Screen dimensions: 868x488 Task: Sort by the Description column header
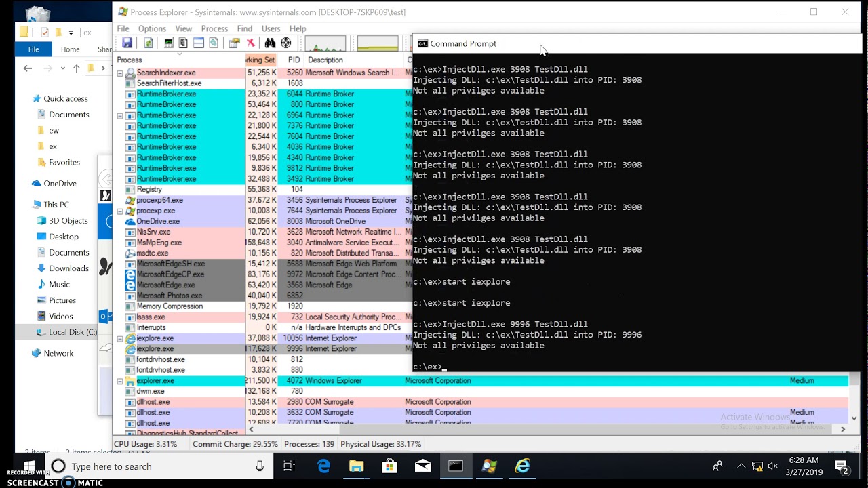[355, 60]
